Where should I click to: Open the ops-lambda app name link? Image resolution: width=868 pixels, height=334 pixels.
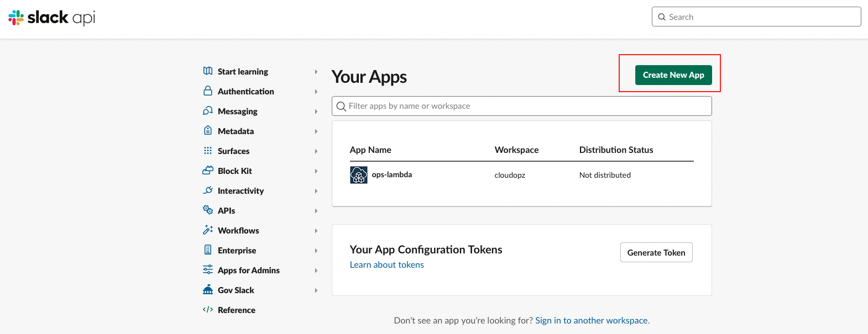(392, 174)
